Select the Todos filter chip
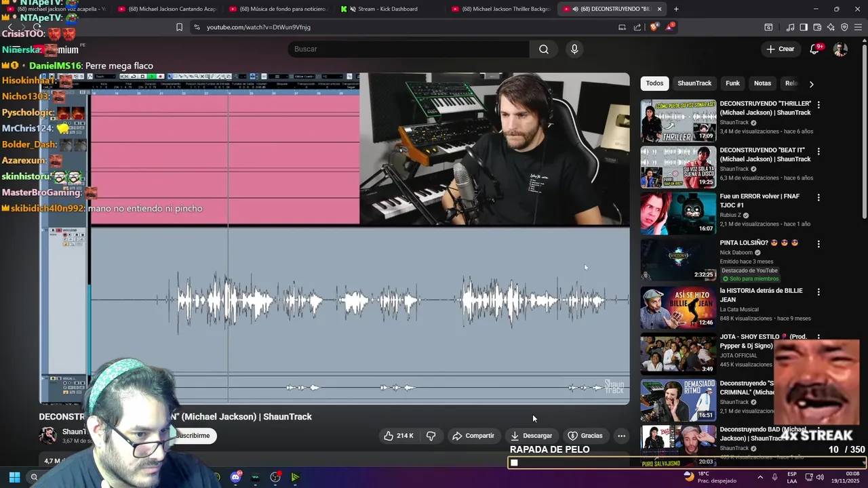Image resolution: width=868 pixels, height=488 pixels. tap(654, 83)
